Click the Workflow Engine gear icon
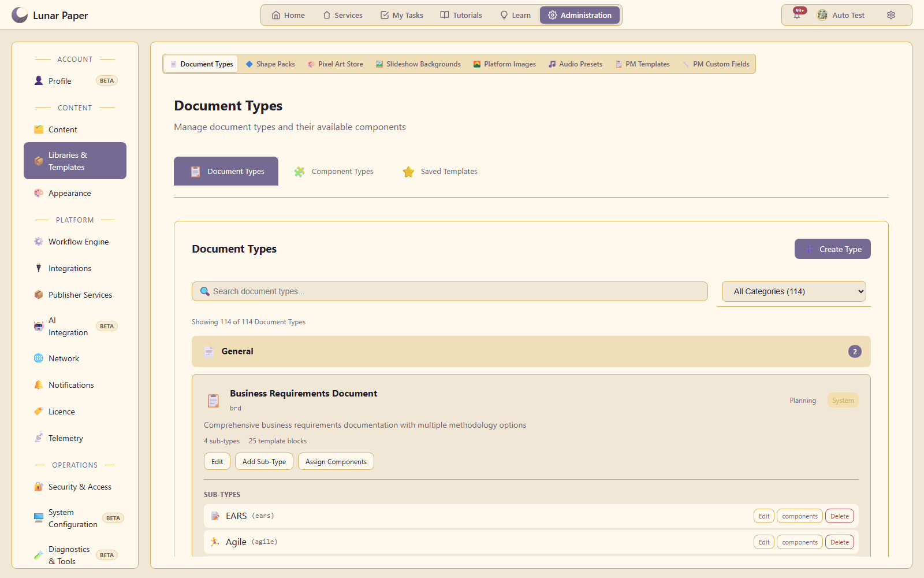Screen dimensions: 924x578 pyautogui.click(x=39, y=242)
